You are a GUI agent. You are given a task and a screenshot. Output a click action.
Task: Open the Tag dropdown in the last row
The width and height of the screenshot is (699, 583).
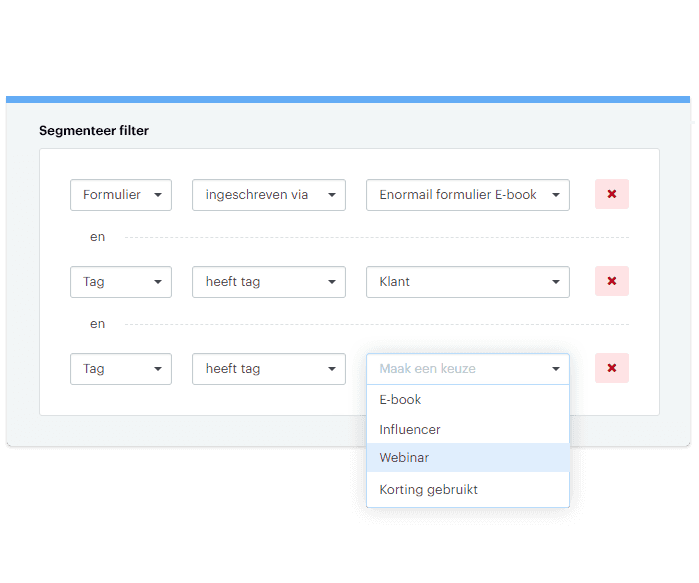121,369
